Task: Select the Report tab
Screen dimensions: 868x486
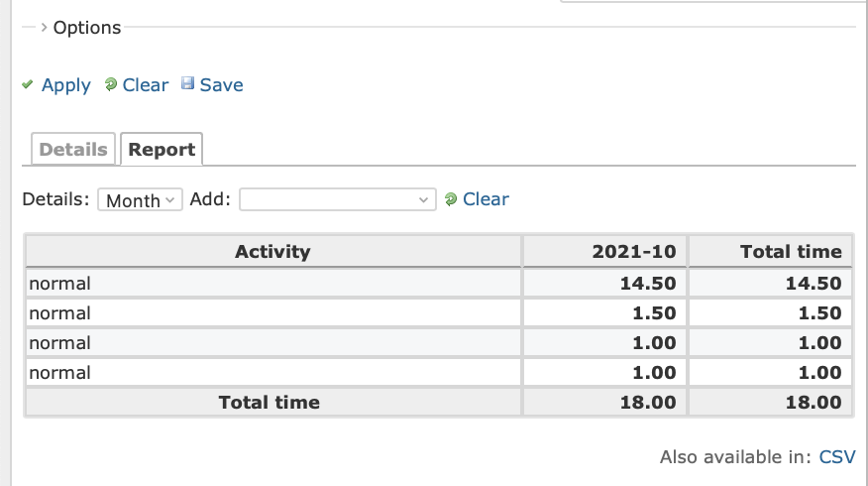Action: [162, 149]
